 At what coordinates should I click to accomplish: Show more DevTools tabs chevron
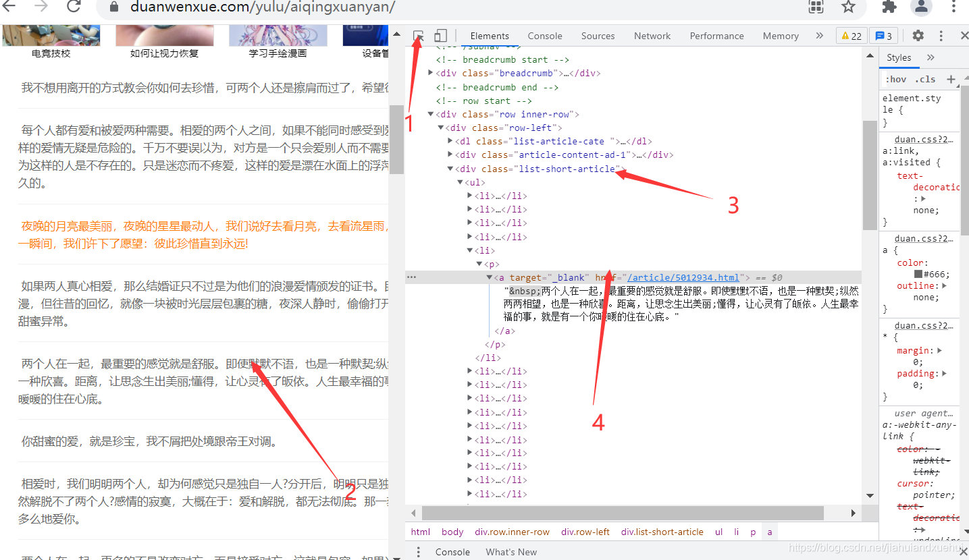[x=819, y=36]
